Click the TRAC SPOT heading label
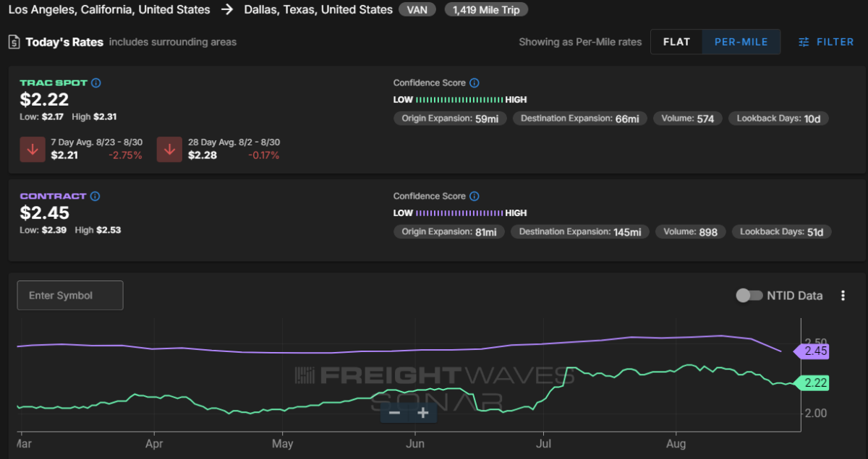Viewport: 868px width, 459px height. tap(54, 83)
